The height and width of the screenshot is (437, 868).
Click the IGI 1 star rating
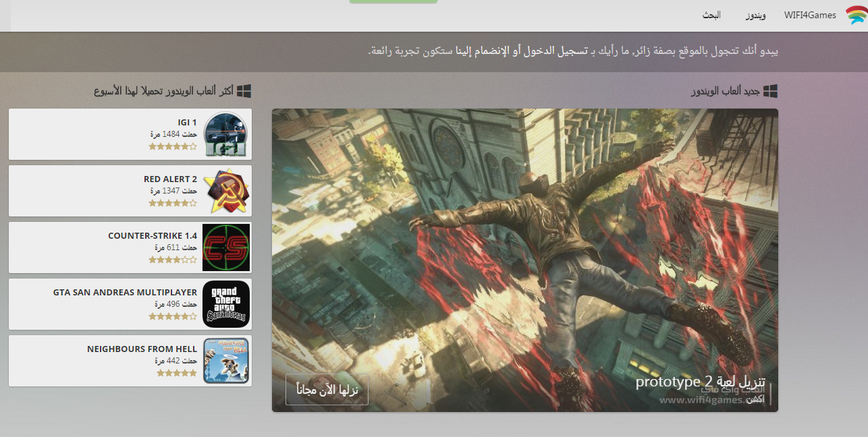pyautogui.click(x=173, y=146)
